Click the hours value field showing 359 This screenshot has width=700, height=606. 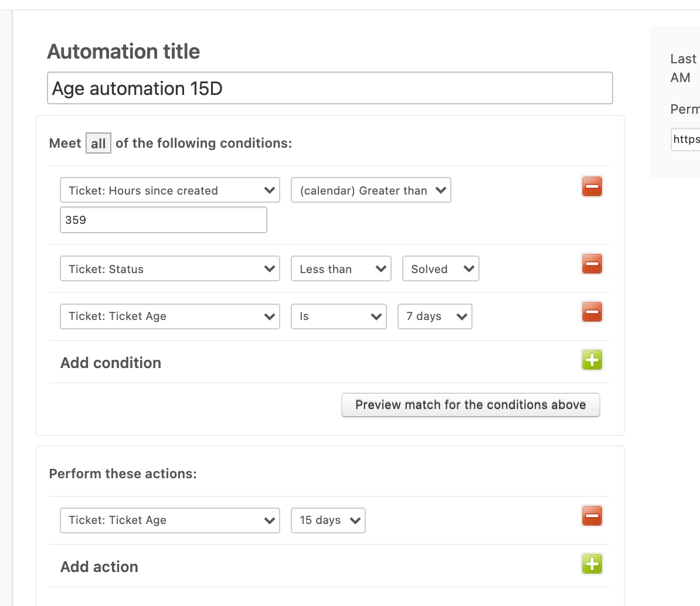(163, 220)
